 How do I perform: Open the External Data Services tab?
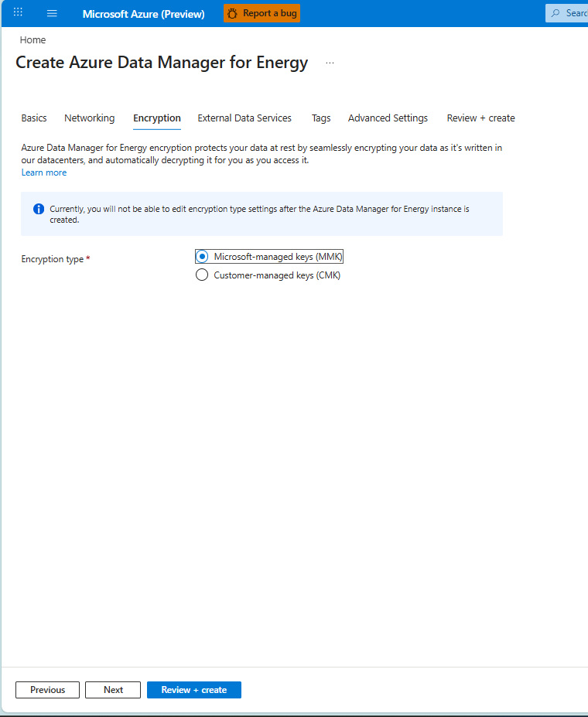pyautogui.click(x=244, y=118)
